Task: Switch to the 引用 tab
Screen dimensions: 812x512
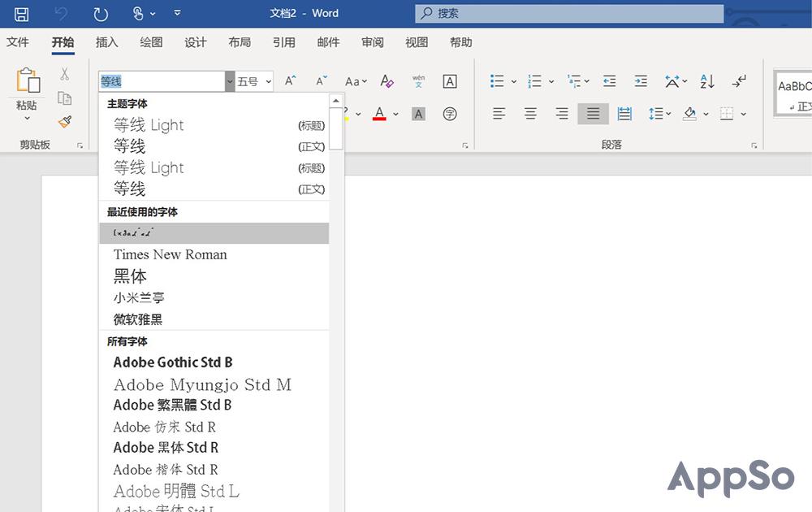Action: tap(283, 42)
